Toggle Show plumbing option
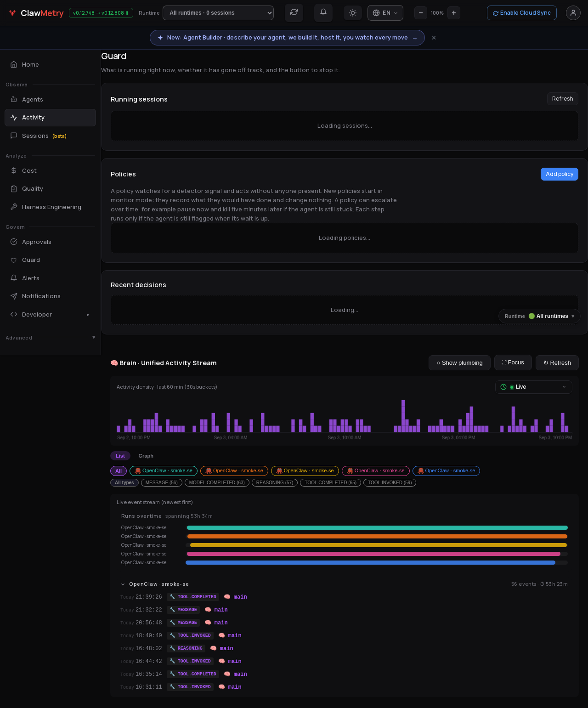 (x=459, y=362)
